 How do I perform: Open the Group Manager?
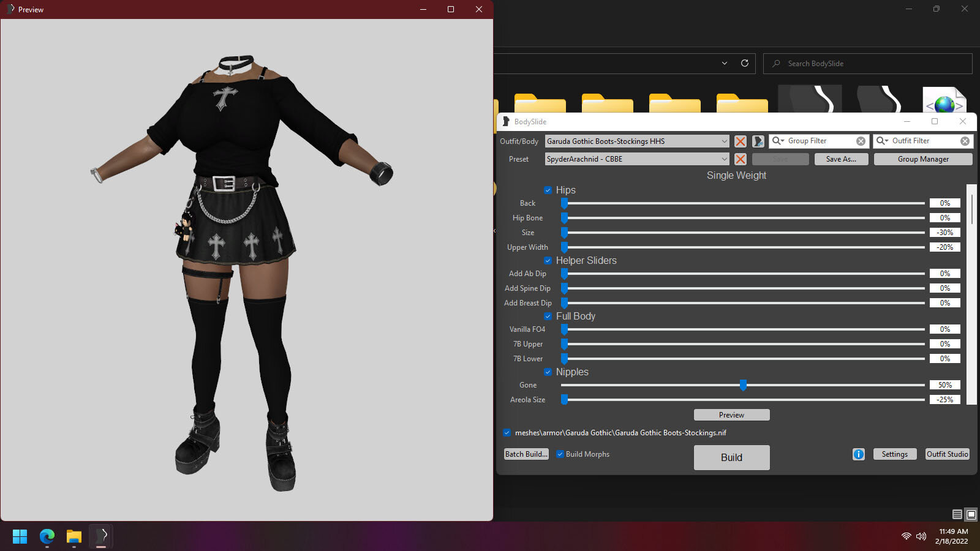tap(923, 159)
